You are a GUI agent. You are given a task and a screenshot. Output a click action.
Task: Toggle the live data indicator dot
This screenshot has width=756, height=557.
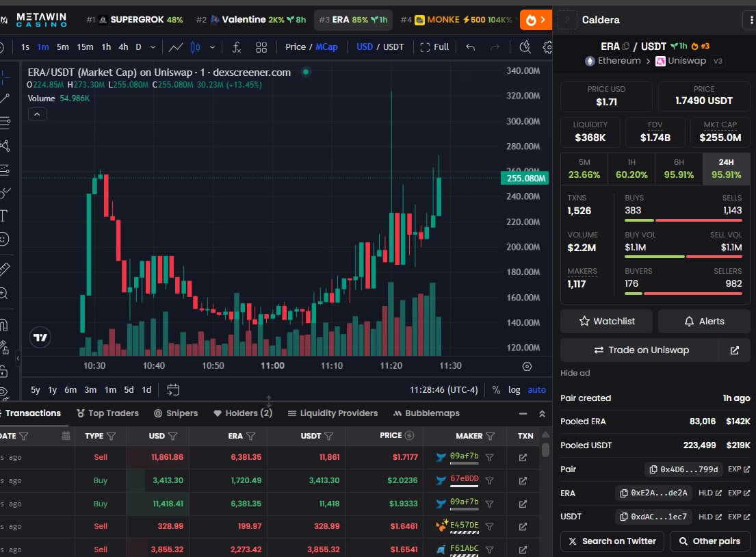[306, 73]
